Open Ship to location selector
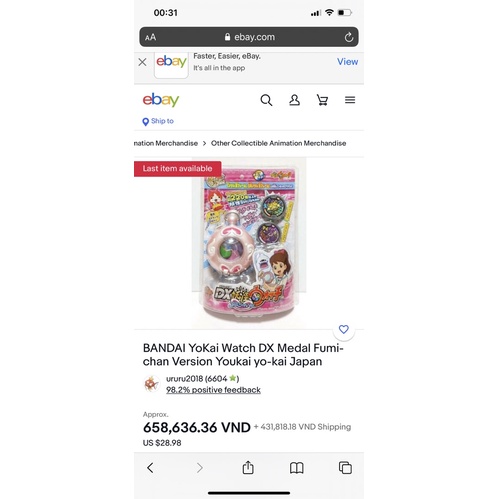Viewport: 499px width, 499px height. pyautogui.click(x=158, y=121)
